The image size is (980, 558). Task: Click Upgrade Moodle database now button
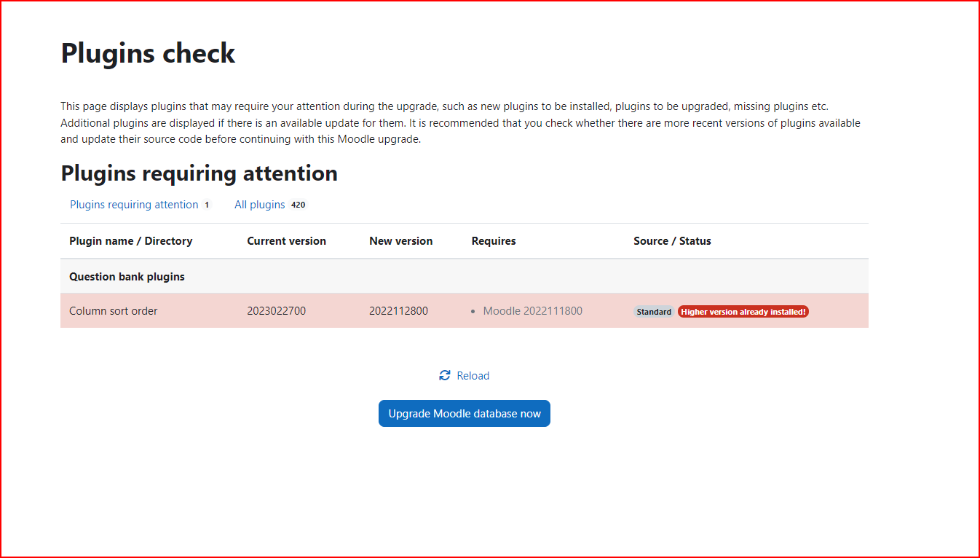point(465,414)
